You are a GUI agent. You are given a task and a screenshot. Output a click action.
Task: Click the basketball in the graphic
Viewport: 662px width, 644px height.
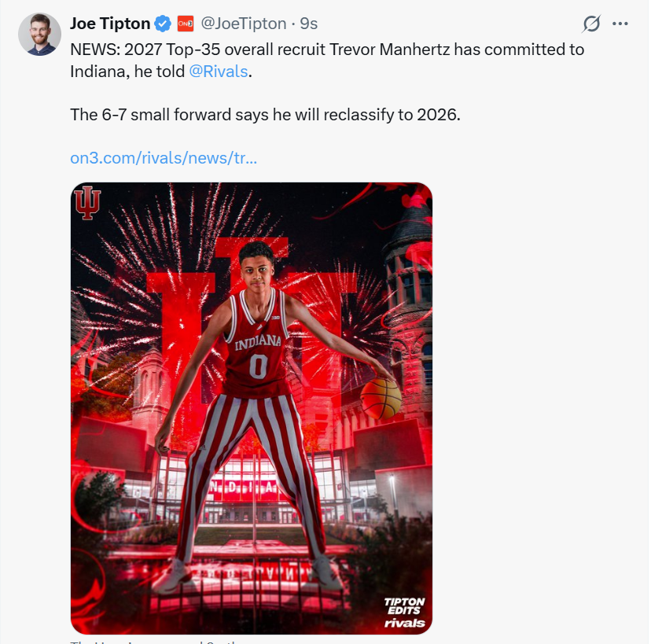coord(381,399)
